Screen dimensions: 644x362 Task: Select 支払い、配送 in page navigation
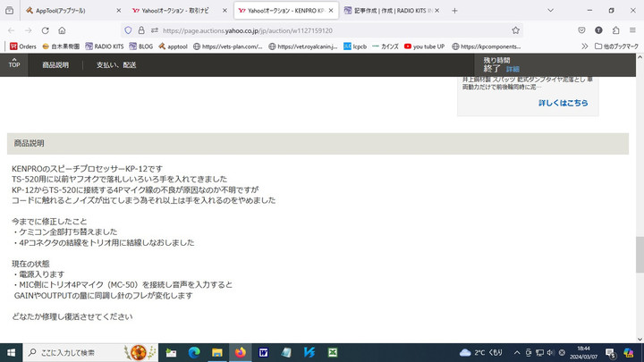click(x=116, y=64)
